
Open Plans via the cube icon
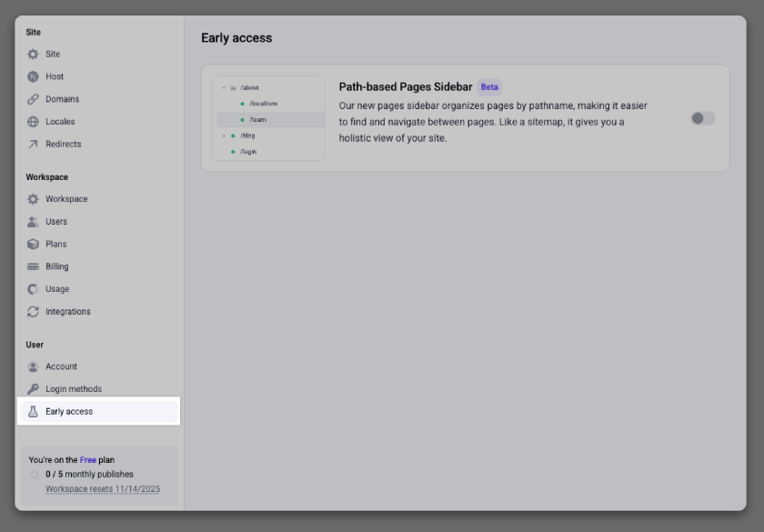[31, 244]
